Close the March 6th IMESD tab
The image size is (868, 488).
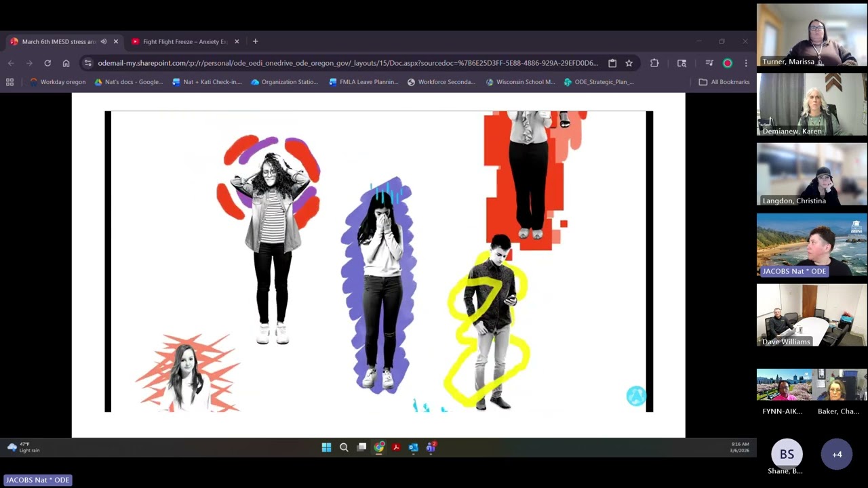coord(116,41)
